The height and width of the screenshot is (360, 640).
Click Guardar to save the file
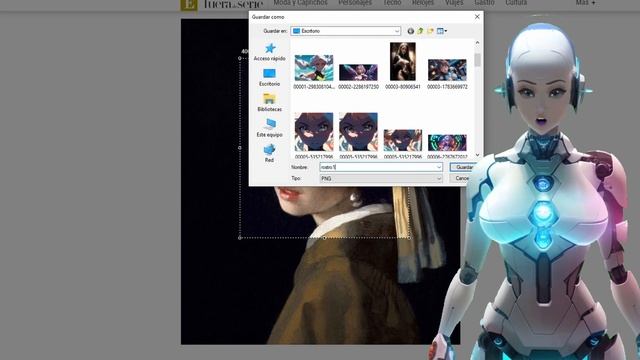(x=463, y=167)
